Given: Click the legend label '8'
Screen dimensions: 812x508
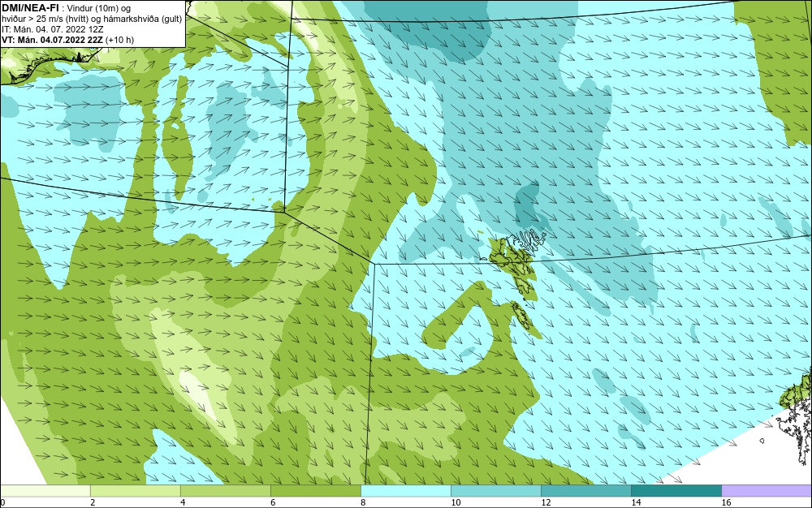Looking at the screenshot, I should pyautogui.click(x=363, y=502).
